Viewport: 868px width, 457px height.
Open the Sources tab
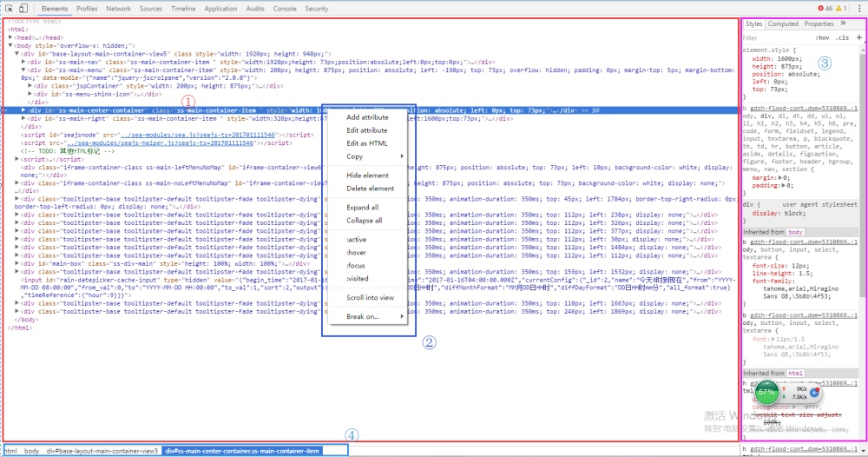coord(150,9)
